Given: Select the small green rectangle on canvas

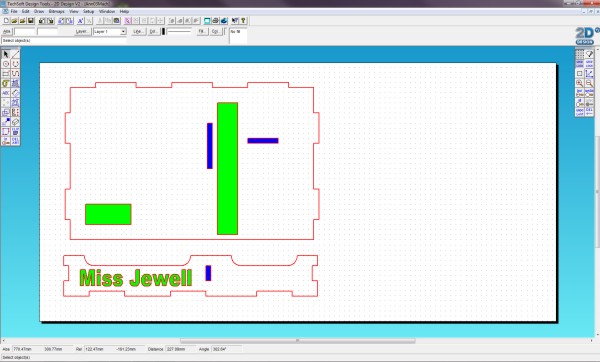Looking at the screenshot, I should click(108, 214).
